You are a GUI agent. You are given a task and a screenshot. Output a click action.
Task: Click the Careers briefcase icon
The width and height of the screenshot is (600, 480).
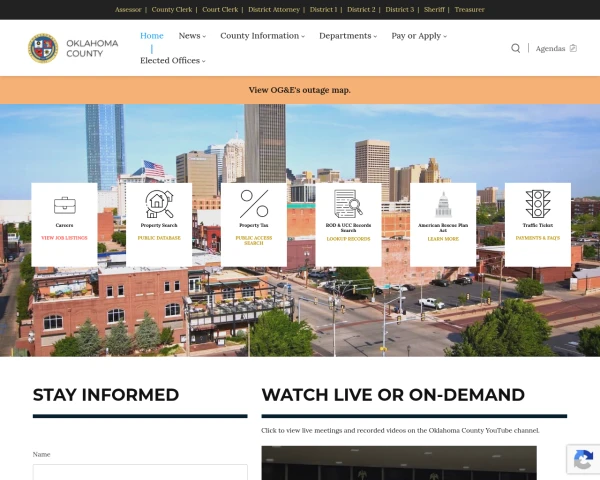(64, 206)
